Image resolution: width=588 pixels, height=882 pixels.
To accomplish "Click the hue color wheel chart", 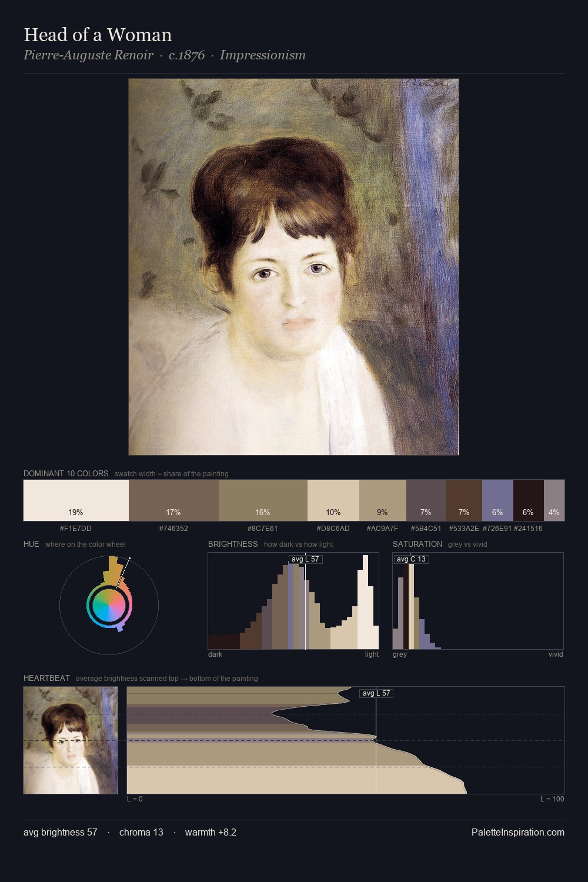I will (x=109, y=605).
